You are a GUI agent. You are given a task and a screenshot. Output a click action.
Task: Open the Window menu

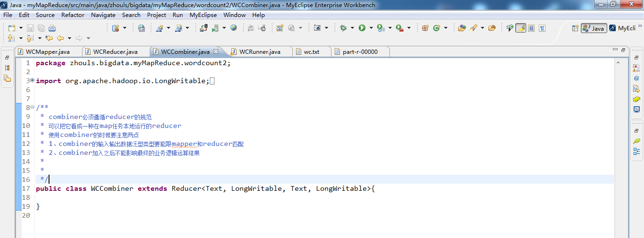click(x=234, y=15)
